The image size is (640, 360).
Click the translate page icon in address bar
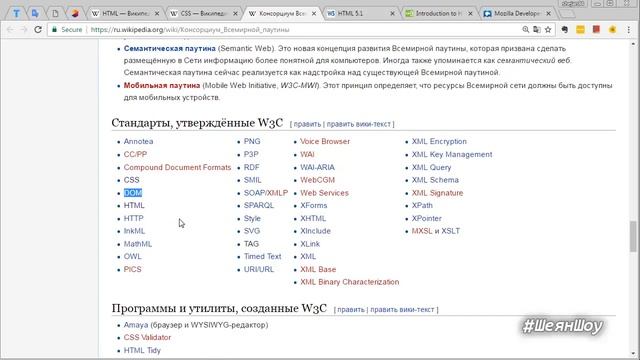537,29
